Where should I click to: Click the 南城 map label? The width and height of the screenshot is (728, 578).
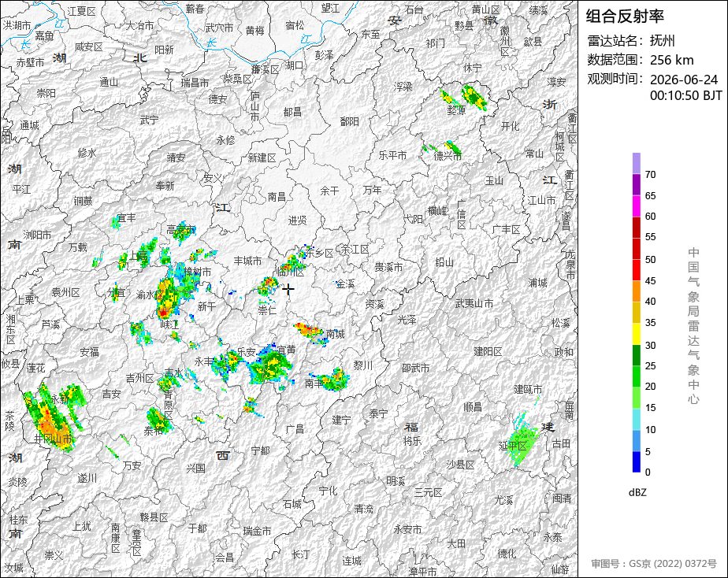click(335, 334)
